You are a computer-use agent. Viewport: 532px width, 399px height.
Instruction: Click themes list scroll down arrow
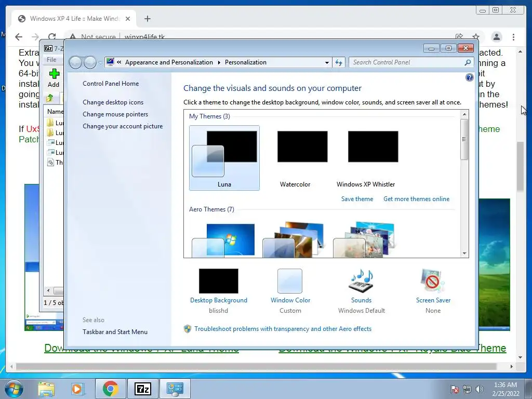click(464, 254)
